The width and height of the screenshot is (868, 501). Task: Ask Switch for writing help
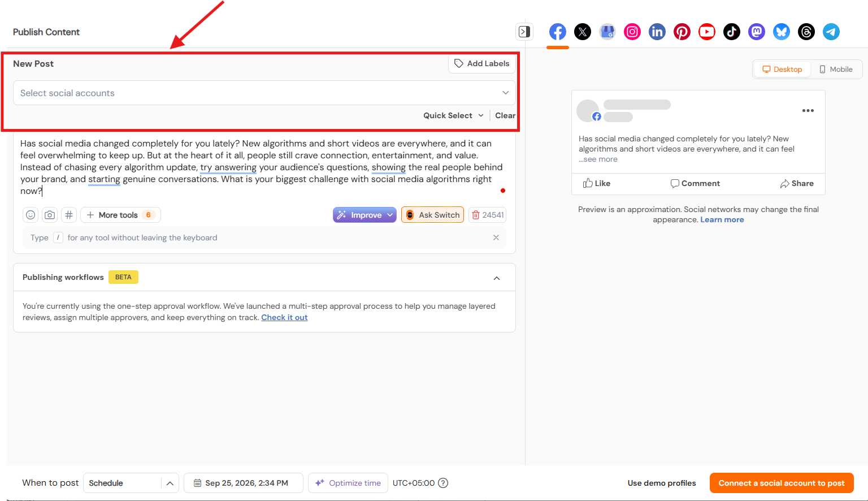[433, 215]
